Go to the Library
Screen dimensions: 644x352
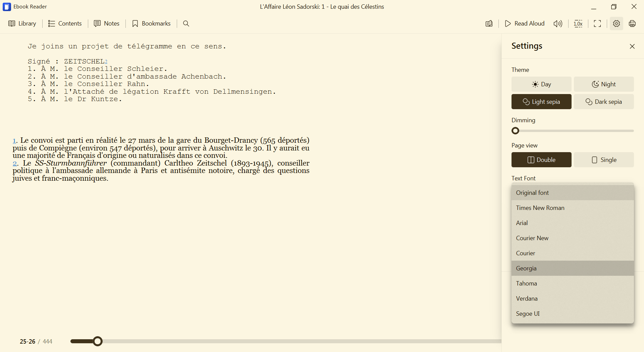point(22,24)
